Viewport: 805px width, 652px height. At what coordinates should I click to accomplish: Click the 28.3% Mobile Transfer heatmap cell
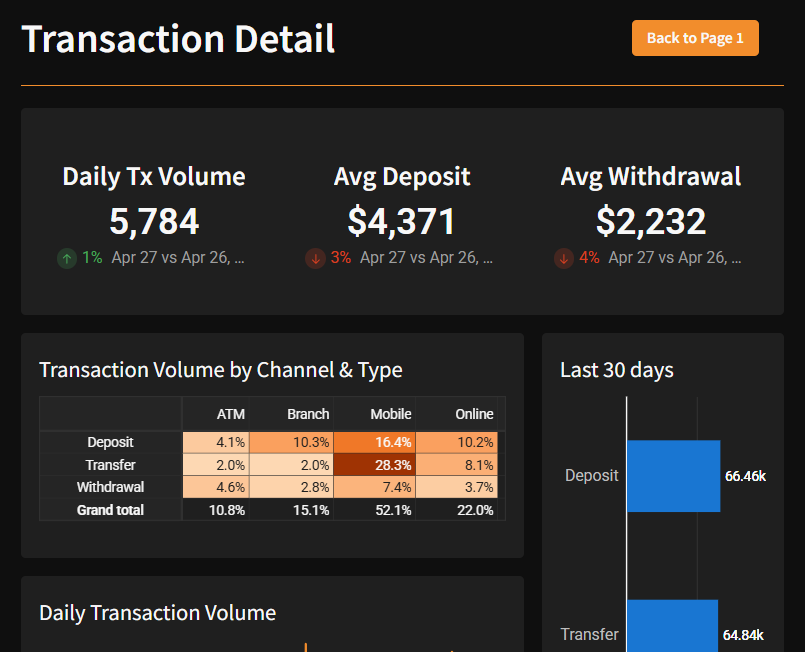click(374, 465)
